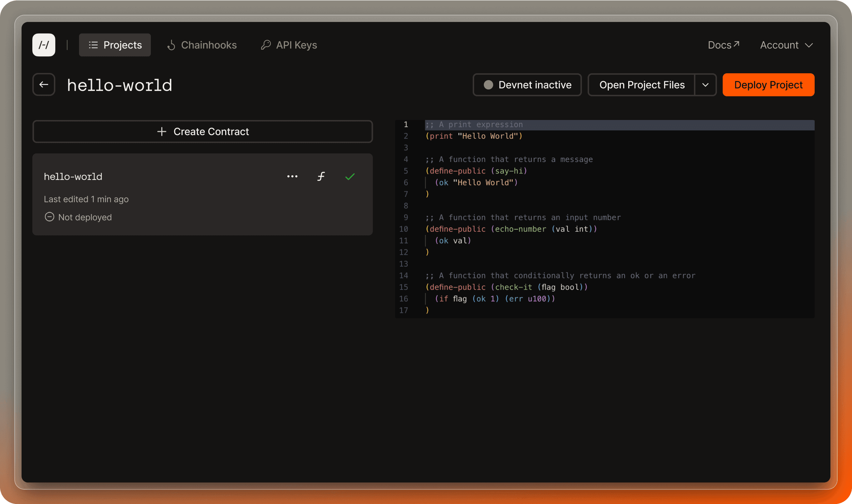Click the "Last edited 1 min ago" text
The image size is (852, 504).
[86, 199]
